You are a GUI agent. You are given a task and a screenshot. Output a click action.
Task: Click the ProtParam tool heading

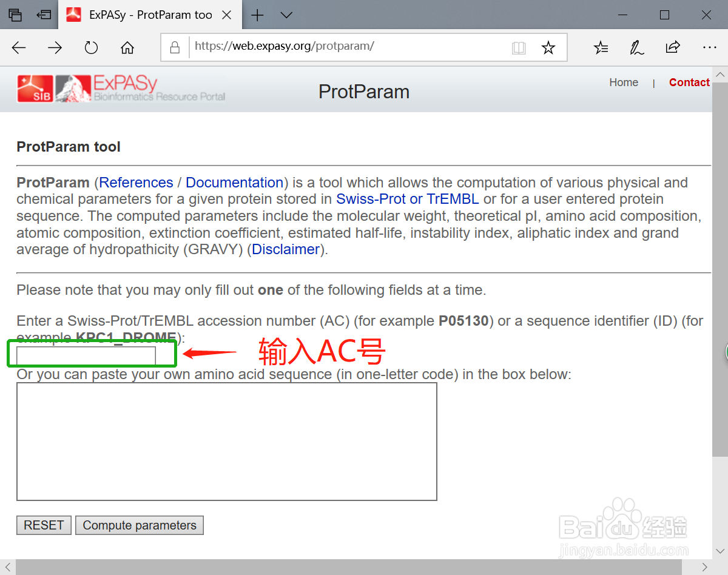click(x=69, y=147)
